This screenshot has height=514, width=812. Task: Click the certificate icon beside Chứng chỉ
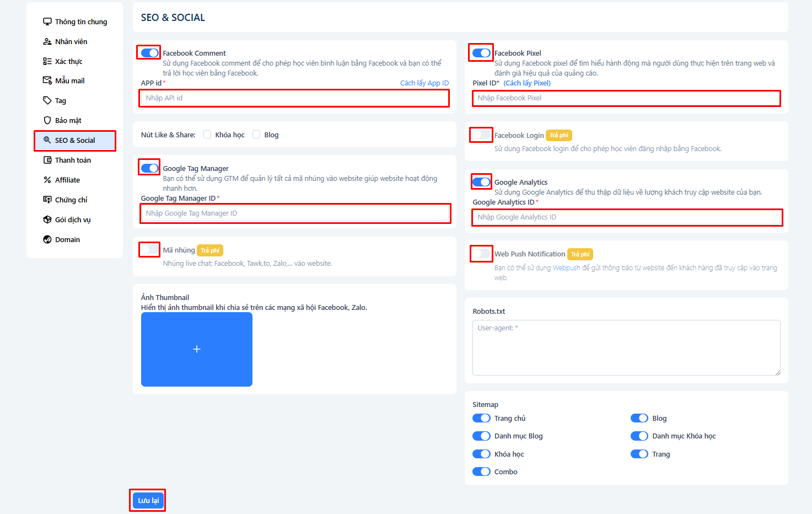pos(47,200)
